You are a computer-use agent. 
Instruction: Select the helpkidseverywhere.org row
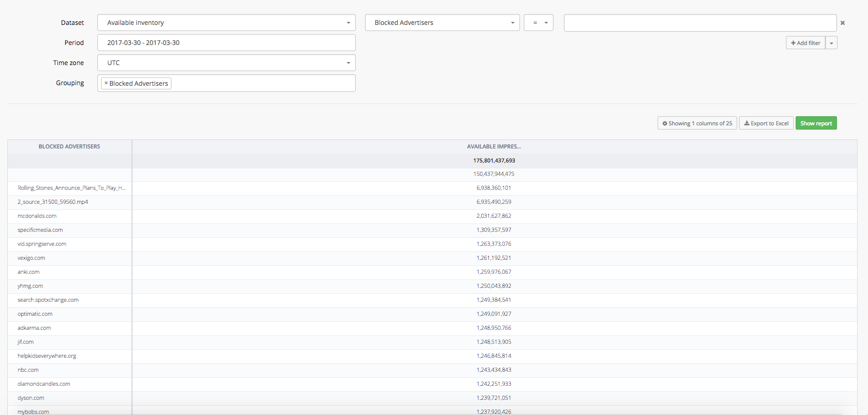(x=47, y=356)
